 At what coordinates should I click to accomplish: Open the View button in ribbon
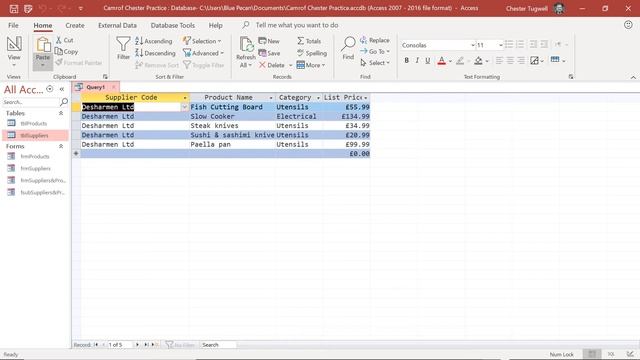(14, 52)
